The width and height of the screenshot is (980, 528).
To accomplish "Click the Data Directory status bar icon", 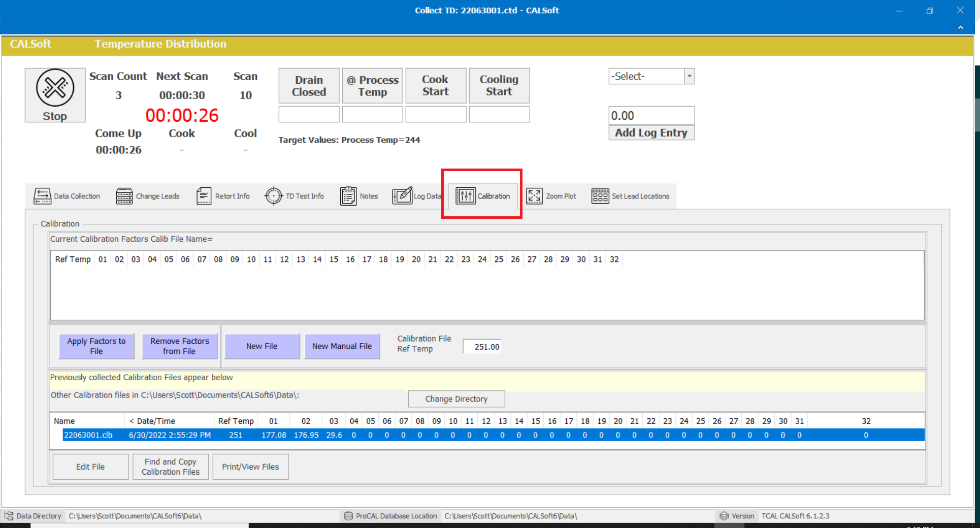I will [9, 516].
